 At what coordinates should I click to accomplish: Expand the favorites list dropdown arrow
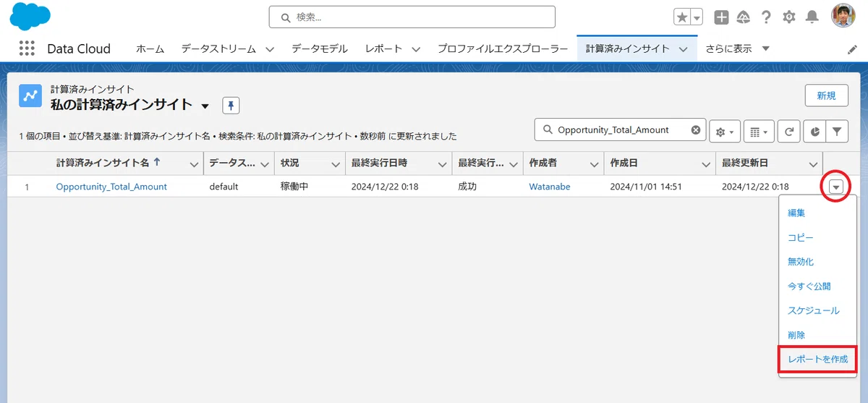(x=697, y=17)
